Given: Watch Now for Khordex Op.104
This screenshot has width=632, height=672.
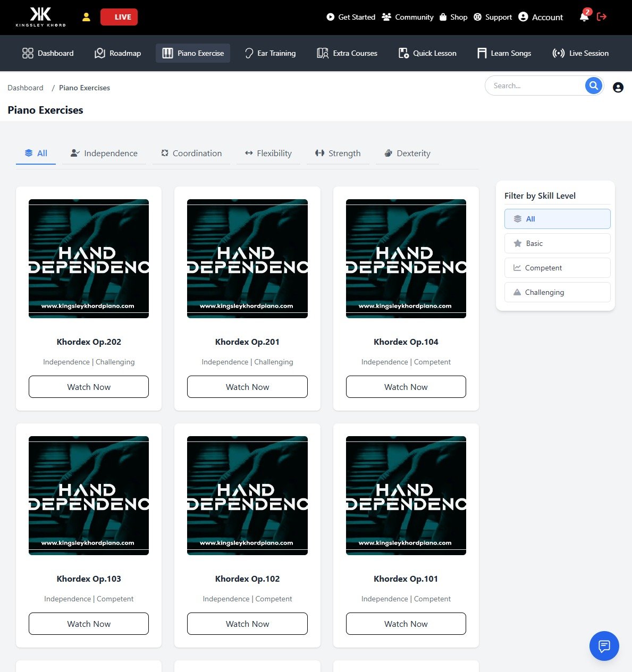Looking at the screenshot, I should 406,387.
